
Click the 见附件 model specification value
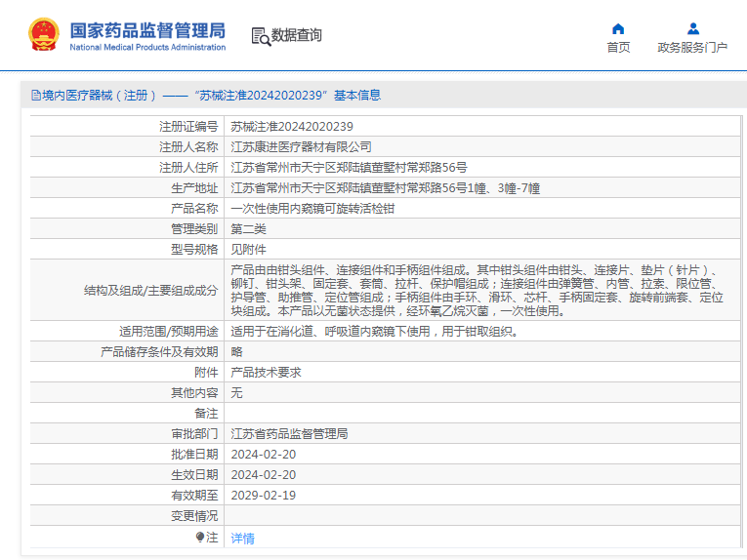click(x=248, y=250)
